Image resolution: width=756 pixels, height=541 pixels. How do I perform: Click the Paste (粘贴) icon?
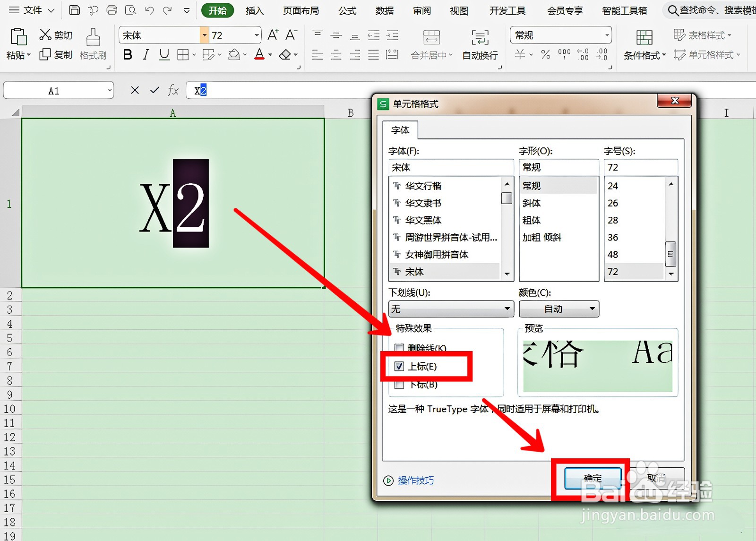pyautogui.click(x=18, y=37)
